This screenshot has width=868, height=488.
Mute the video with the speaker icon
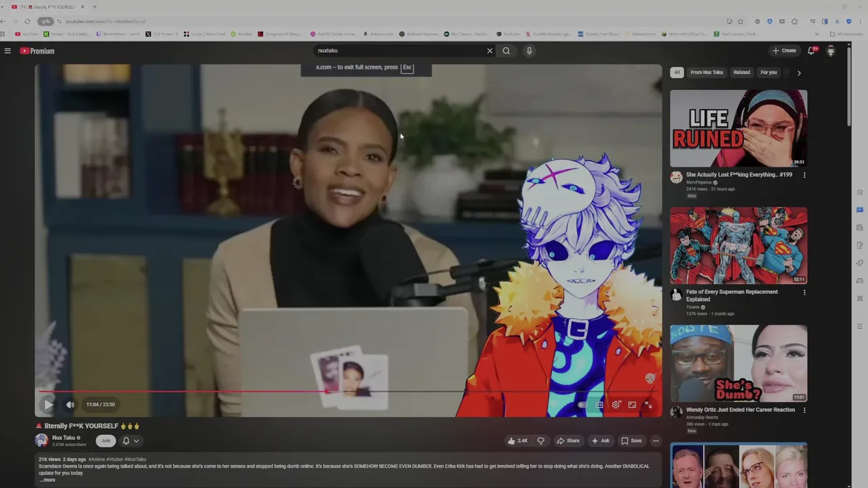pos(70,405)
